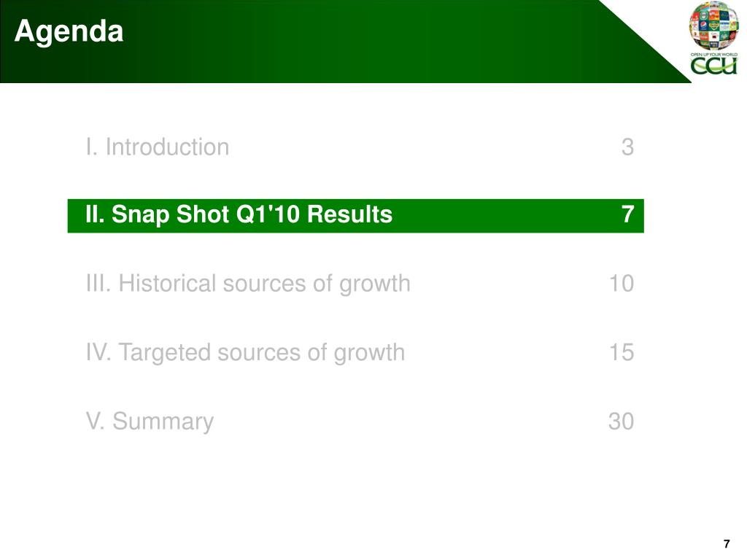Click the slide number 7 in corner

727,544
